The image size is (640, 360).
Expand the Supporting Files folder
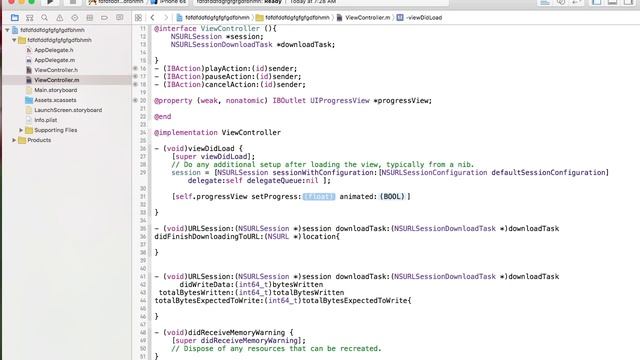[21, 130]
